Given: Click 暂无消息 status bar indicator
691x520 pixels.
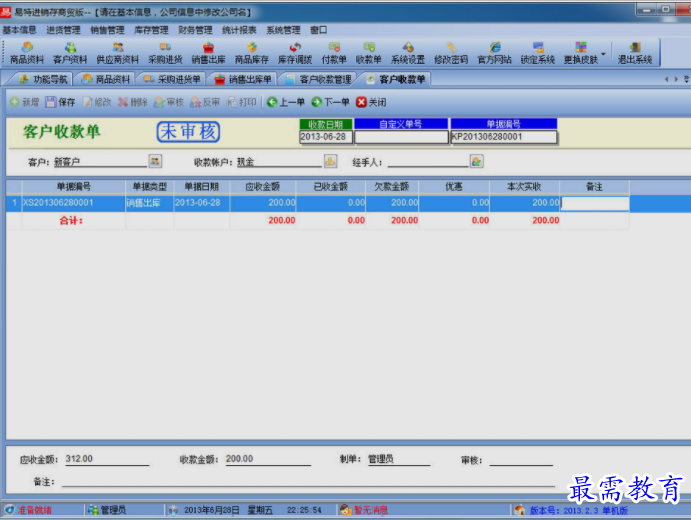Looking at the screenshot, I should click(365, 510).
